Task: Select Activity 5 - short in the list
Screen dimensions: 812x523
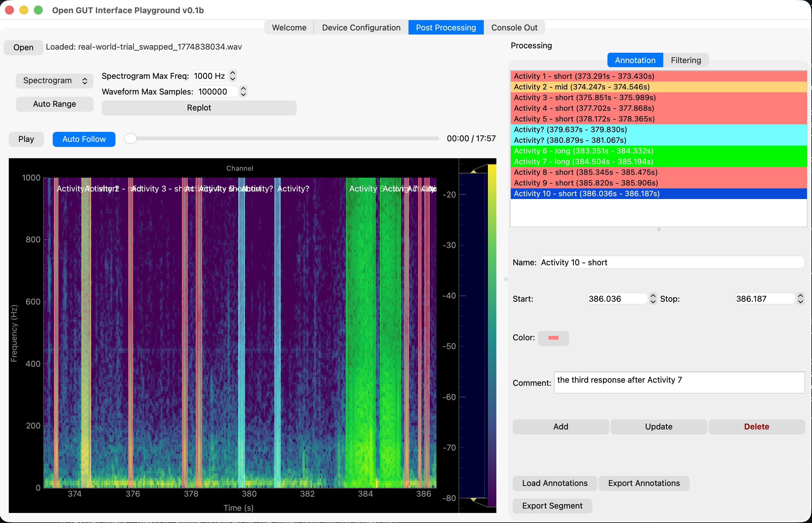Action: click(x=658, y=119)
